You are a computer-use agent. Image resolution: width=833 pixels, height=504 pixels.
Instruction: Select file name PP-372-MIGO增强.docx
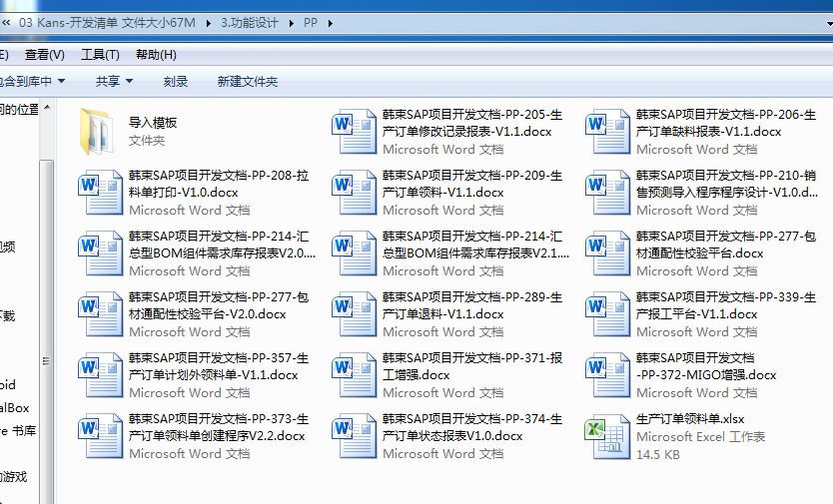coord(706,366)
